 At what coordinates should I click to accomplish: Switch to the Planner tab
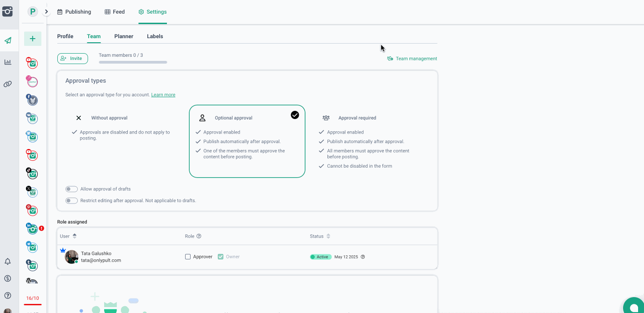124,36
